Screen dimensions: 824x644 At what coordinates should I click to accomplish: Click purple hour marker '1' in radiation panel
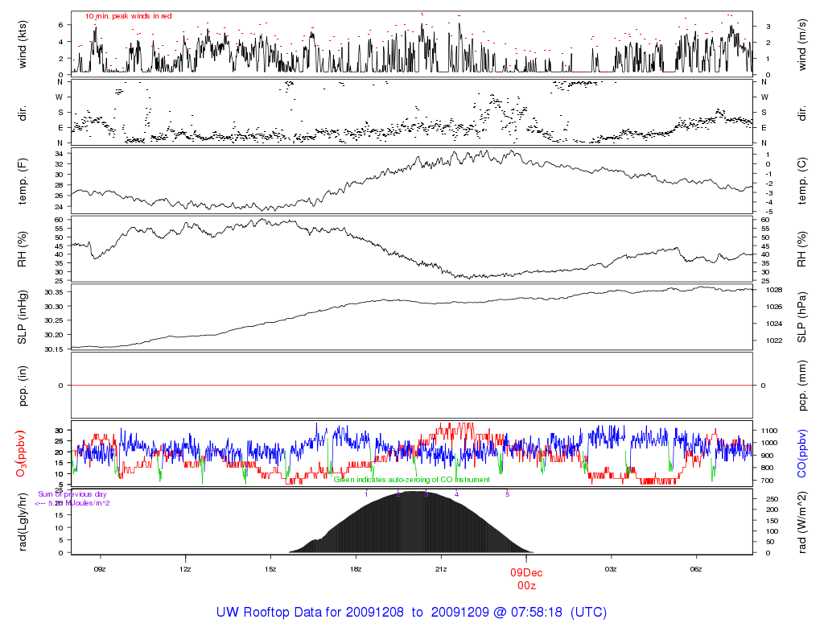(x=366, y=494)
